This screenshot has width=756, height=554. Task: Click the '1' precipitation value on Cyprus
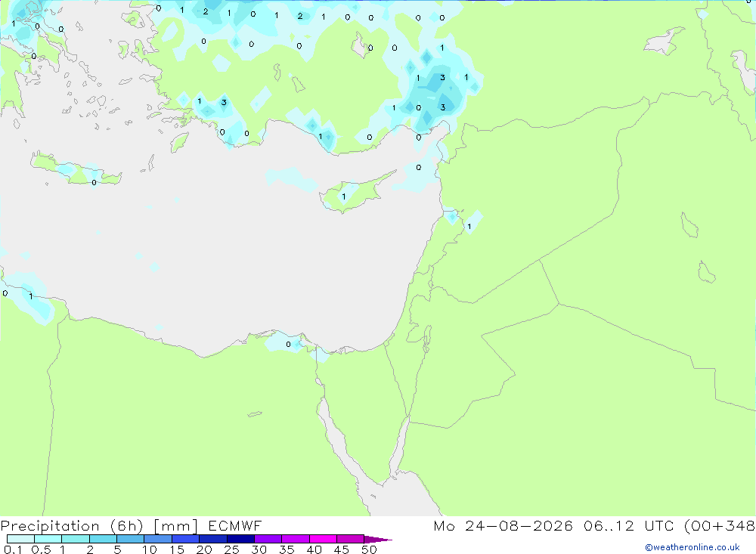click(x=344, y=197)
